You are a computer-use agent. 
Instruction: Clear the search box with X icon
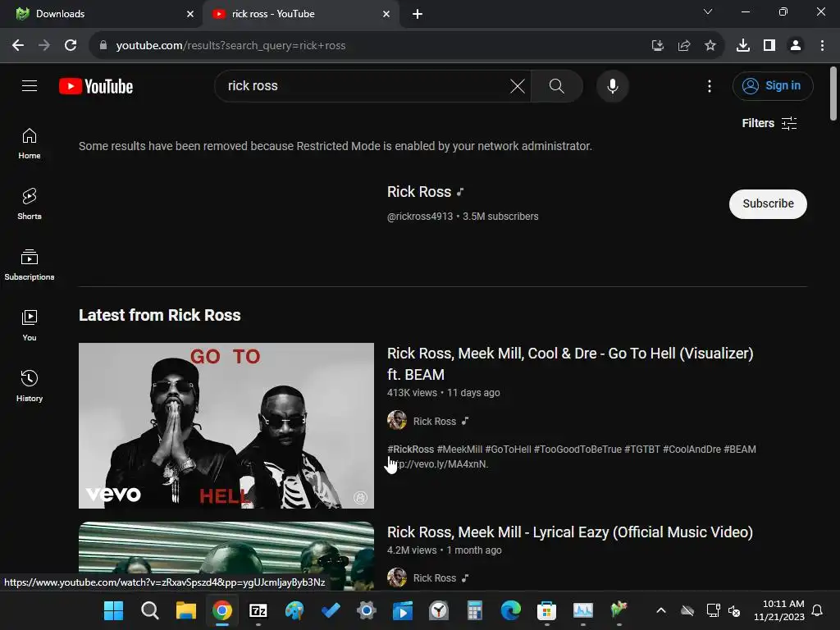518,85
